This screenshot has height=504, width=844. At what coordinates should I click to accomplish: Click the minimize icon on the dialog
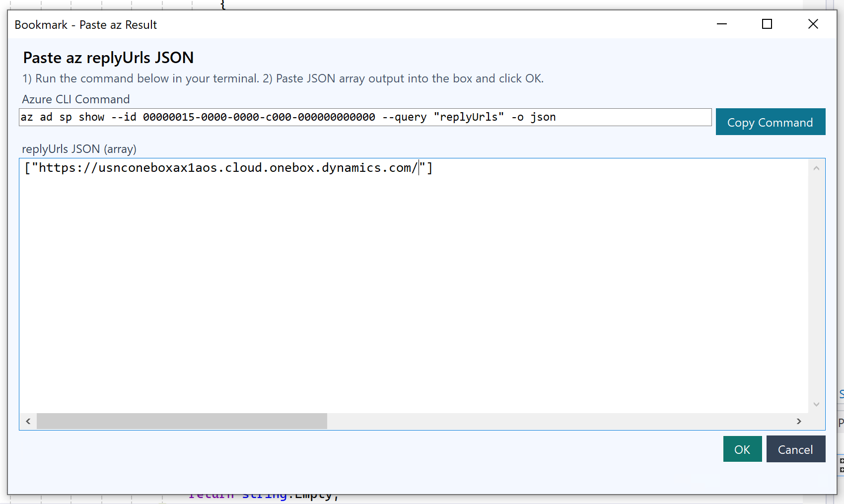pos(721,24)
